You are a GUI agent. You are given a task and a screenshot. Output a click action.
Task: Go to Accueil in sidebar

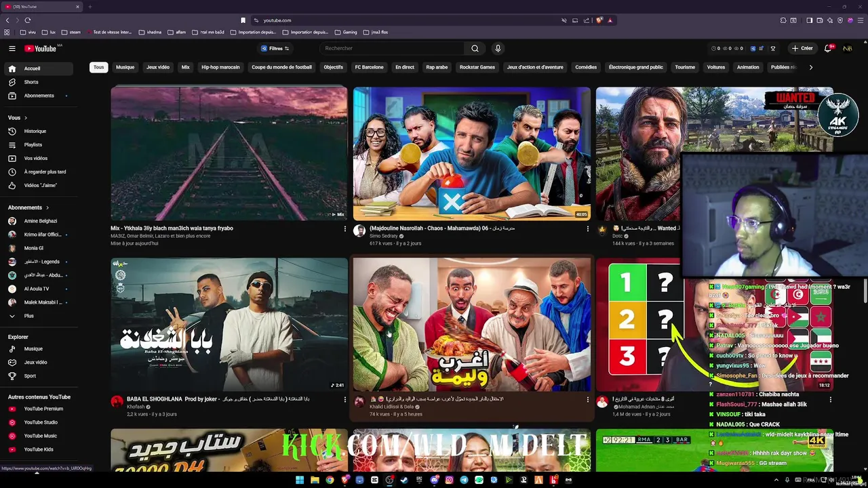(x=37, y=68)
